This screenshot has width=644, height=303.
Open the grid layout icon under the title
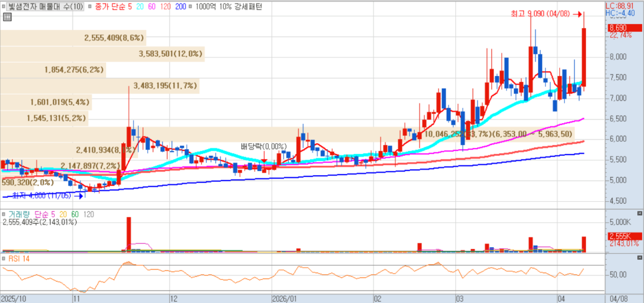7,17
